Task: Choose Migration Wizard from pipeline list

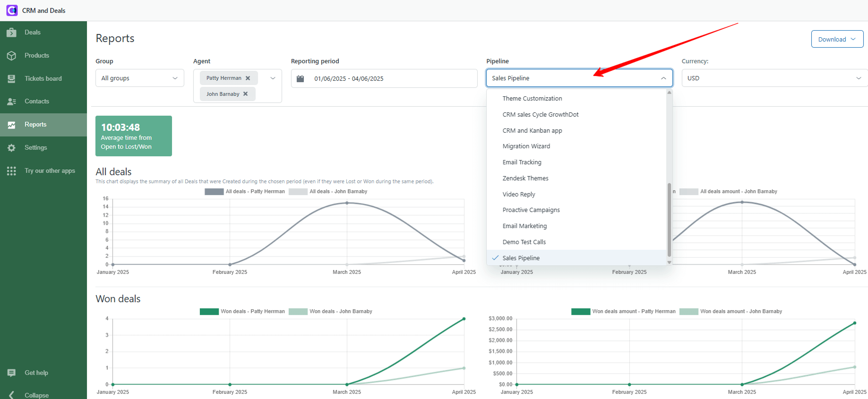Action: [526, 146]
